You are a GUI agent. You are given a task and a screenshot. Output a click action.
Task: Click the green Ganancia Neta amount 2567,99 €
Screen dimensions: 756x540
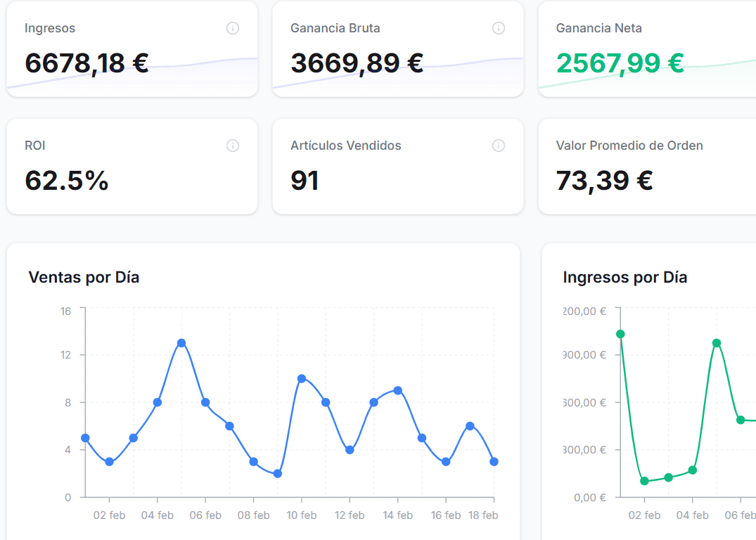(x=620, y=64)
